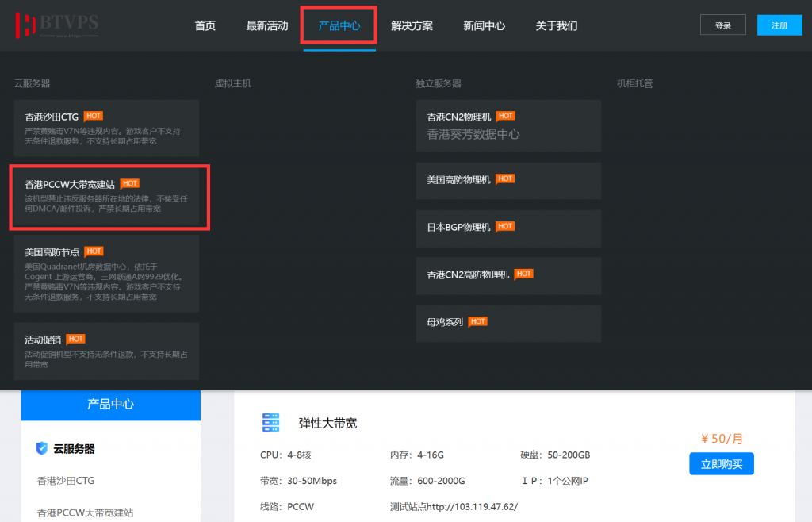The width and height of the screenshot is (812, 522).
Task: Open the 香港CN2物理机 menu card
Action: [508, 126]
